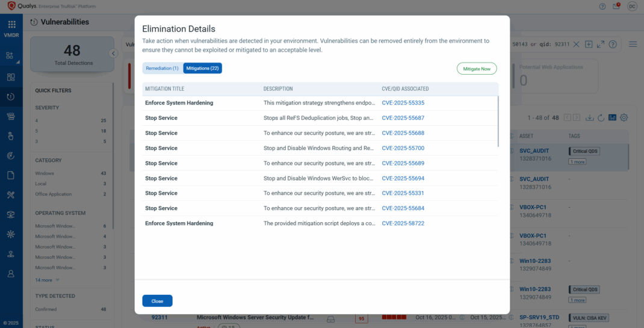Image resolution: width=644 pixels, height=328 pixels.
Task: Expand '1 more' tags for SVC_AUDIT
Action: pos(578,162)
